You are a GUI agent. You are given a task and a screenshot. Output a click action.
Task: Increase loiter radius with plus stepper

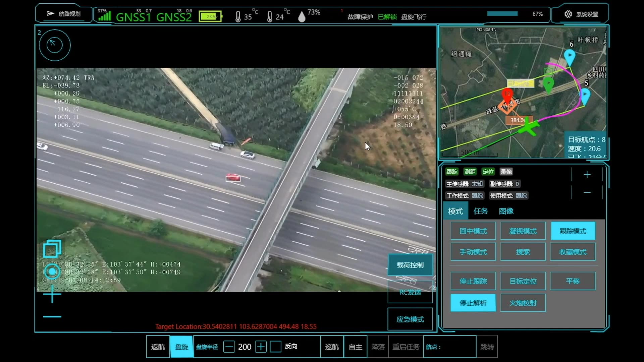point(261,347)
